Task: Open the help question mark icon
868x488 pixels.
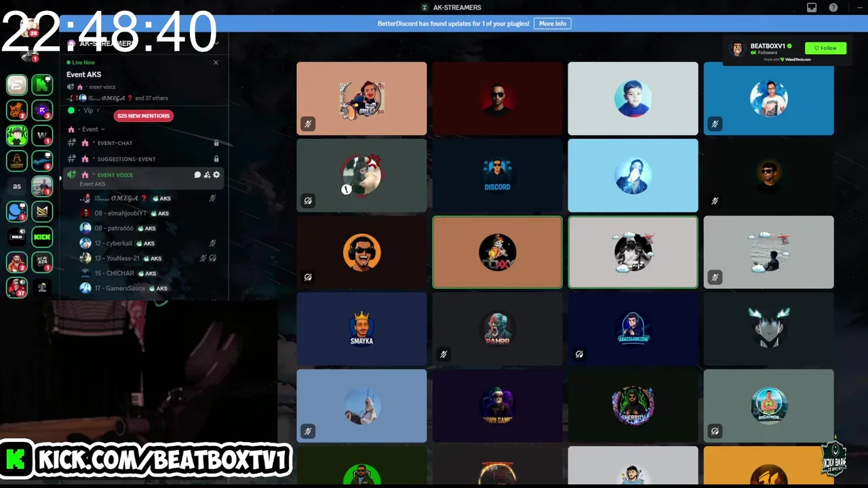Action: point(833,7)
